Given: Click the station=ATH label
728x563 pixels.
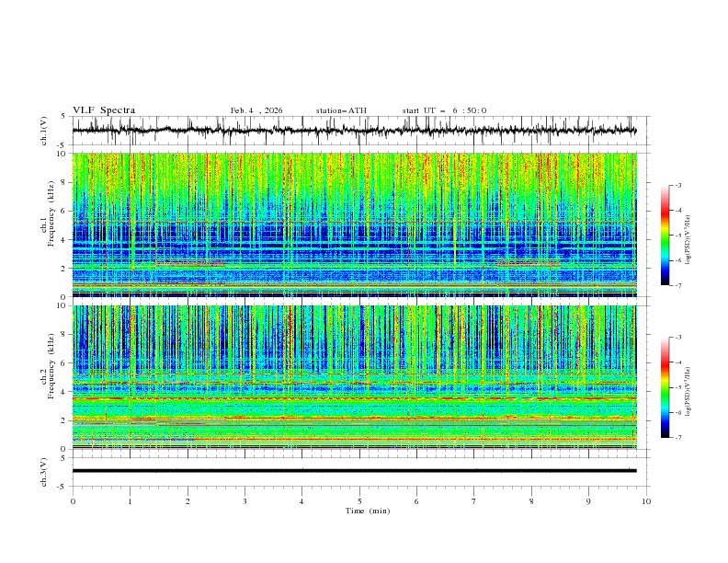Looking at the screenshot, I should pyautogui.click(x=341, y=110).
